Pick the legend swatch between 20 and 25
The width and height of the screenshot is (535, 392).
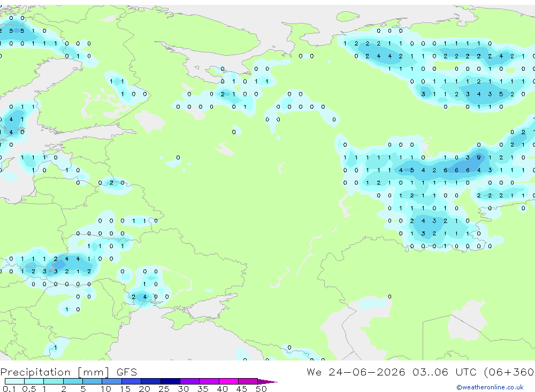pos(151,381)
